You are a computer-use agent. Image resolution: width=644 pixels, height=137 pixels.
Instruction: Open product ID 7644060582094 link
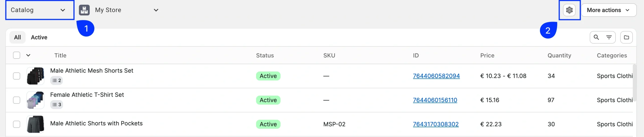pos(436,76)
